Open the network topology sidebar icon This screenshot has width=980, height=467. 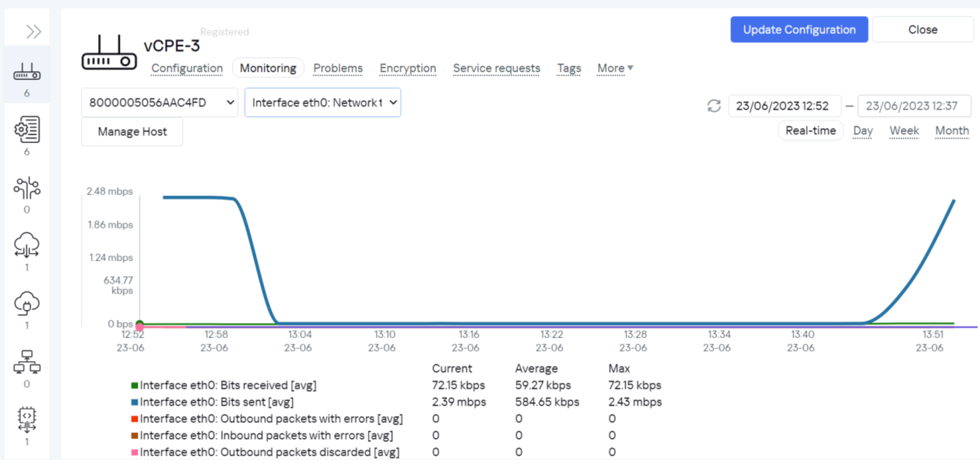click(x=27, y=362)
